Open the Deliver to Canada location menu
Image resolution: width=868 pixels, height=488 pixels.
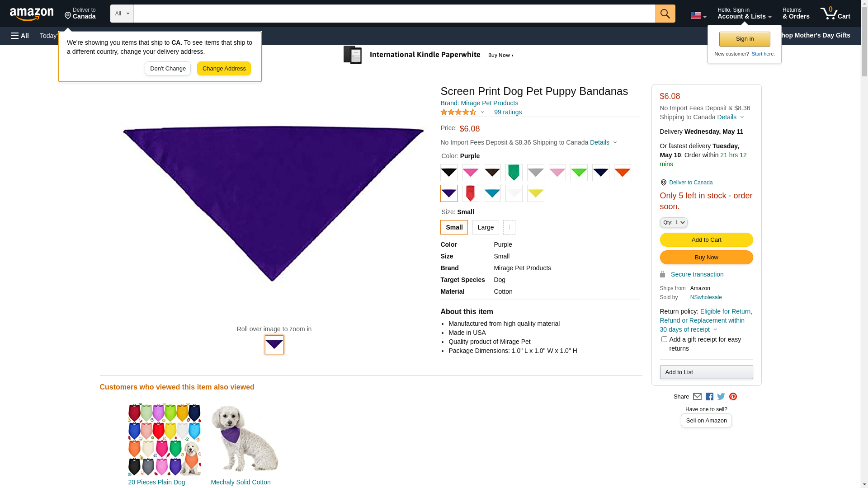(x=80, y=14)
